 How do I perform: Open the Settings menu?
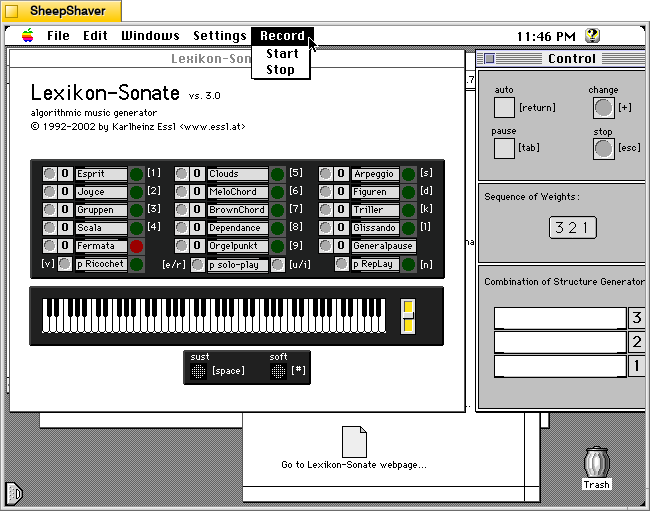[220, 36]
